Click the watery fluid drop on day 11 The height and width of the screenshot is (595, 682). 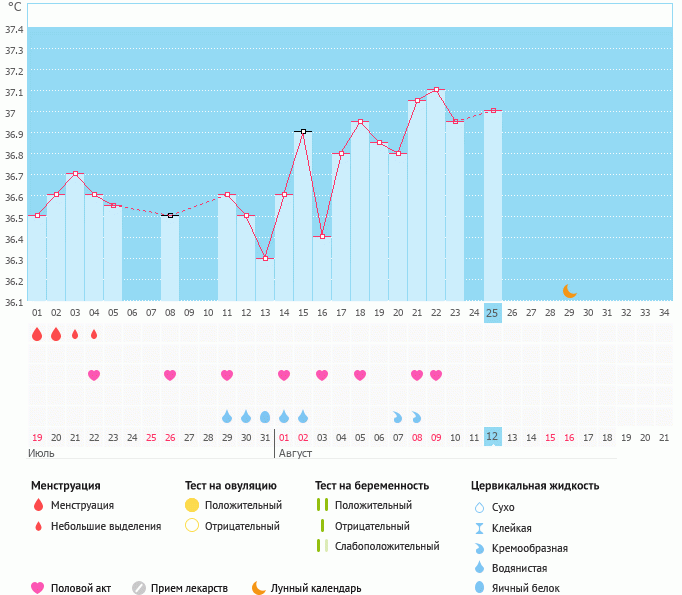227,416
